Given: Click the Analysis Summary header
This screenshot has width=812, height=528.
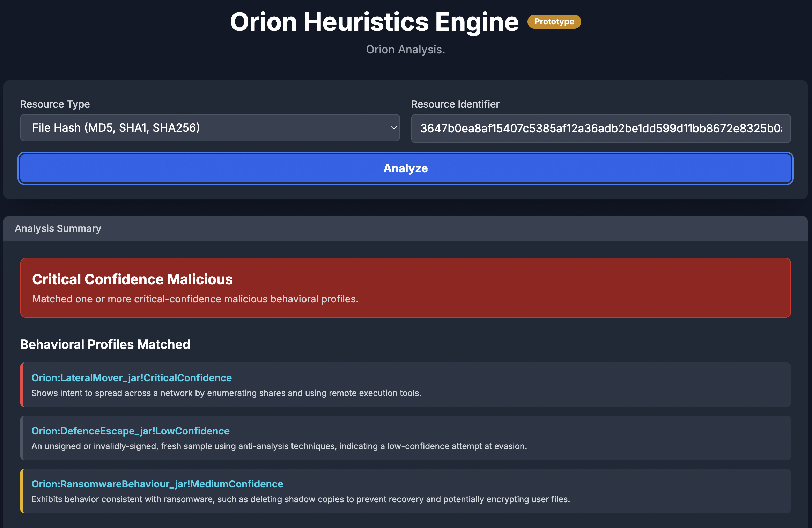Looking at the screenshot, I should 58,228.
